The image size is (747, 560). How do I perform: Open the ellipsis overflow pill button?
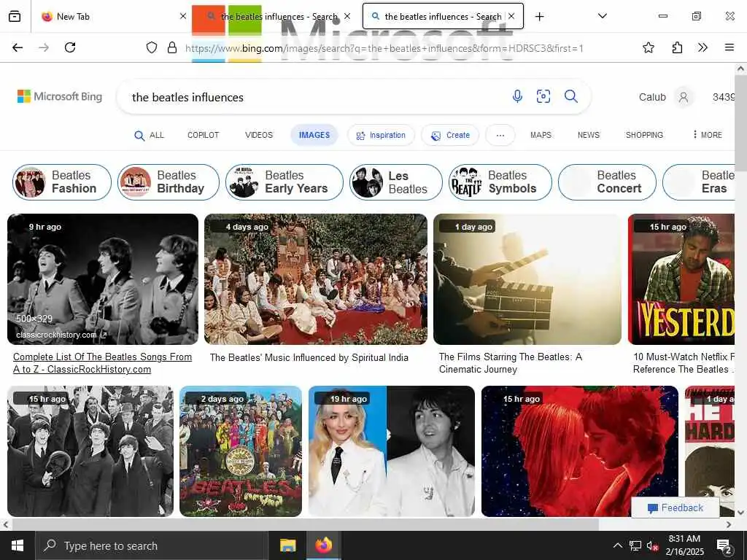[x=500, y=135]
